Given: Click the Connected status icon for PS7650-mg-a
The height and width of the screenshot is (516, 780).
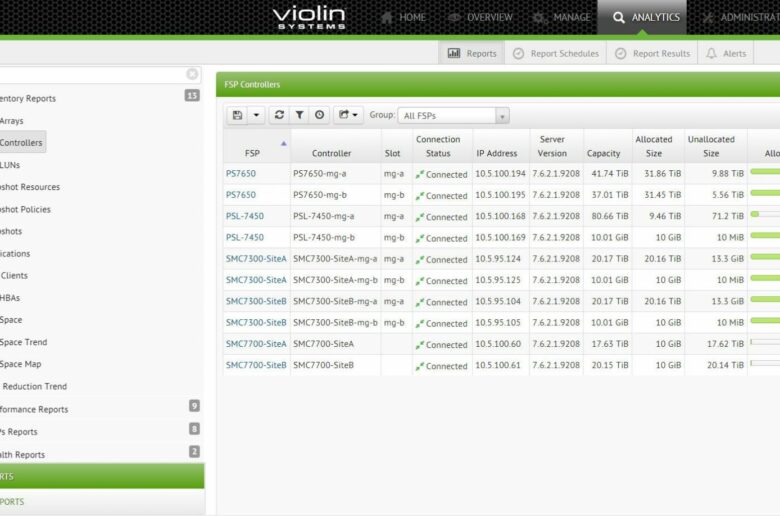Looking at the screenshot, I should click(x=420, y=174).
